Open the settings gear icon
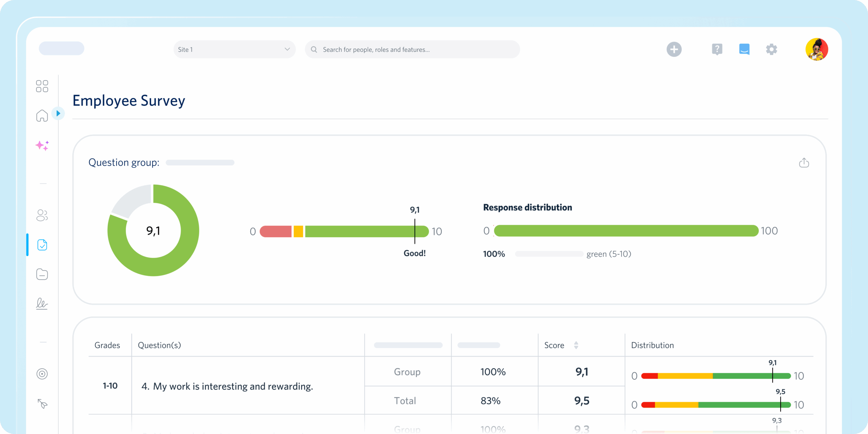Viewport: 868px width, 434px height. (x=771, y=50)
